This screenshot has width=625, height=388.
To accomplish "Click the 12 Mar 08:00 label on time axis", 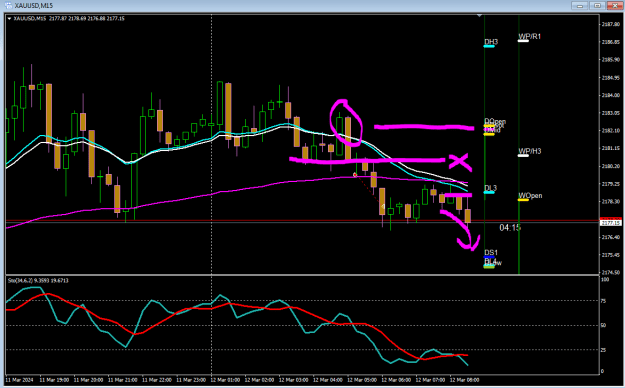I will 464,380.
